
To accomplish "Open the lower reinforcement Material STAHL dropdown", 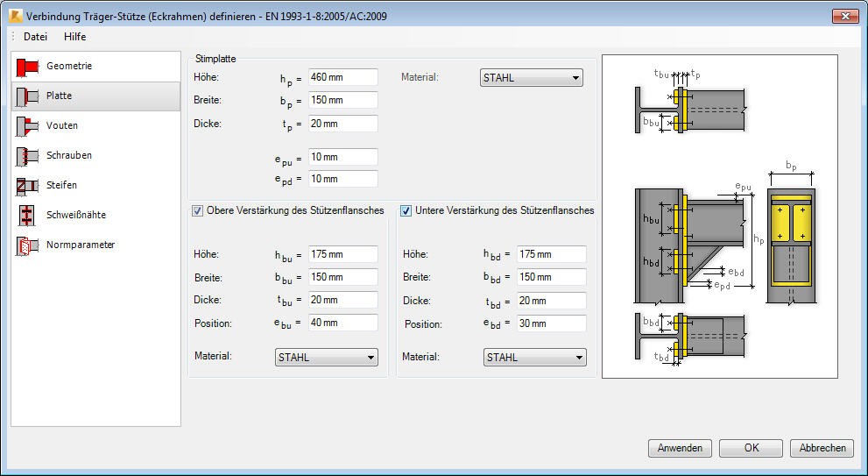I will tap(535, 358).
